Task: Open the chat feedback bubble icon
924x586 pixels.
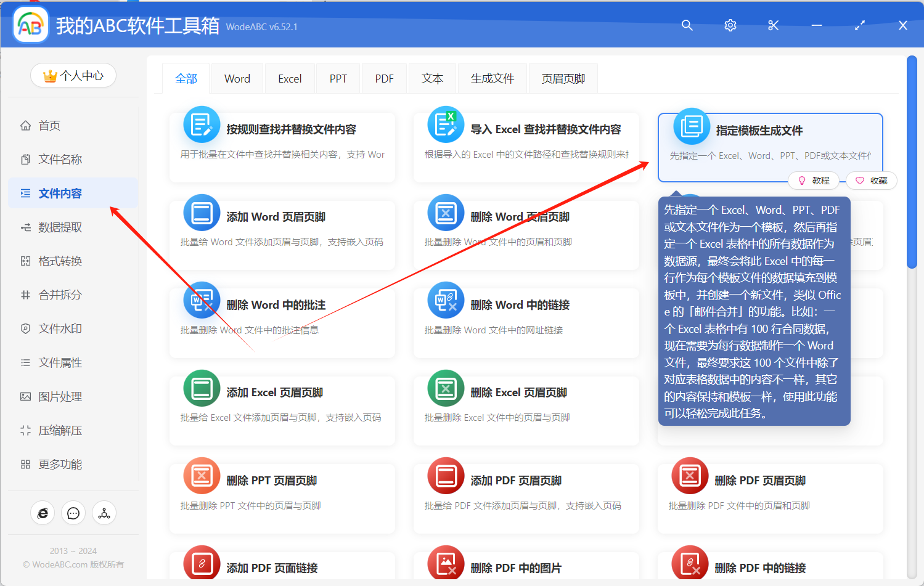Action: point(73,513)
